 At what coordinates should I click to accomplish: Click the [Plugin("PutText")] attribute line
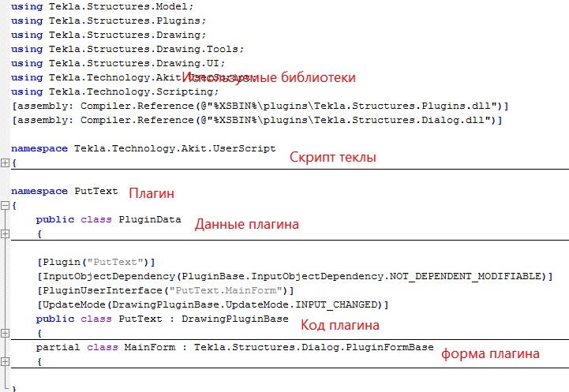(x=96, y=262)
